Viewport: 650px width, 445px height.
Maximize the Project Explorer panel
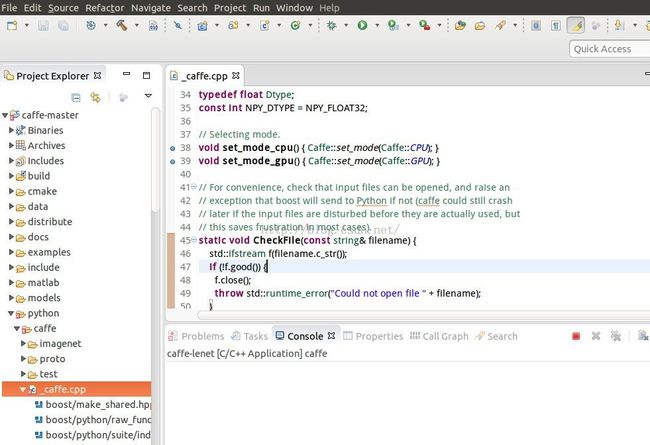[x=146, y=75]
